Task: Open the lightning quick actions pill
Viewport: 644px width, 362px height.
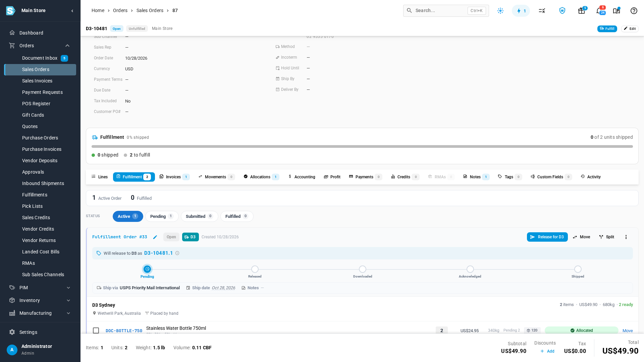Action: 521,11
